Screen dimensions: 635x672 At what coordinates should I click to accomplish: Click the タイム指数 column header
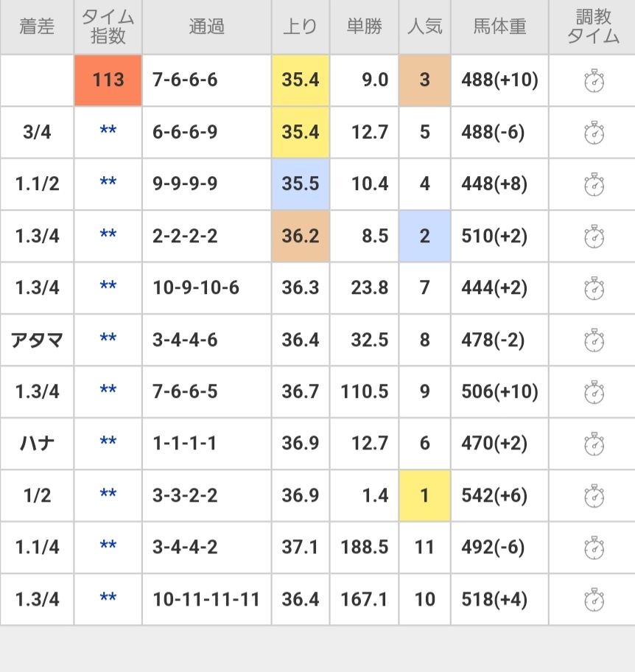coord(108,27)
